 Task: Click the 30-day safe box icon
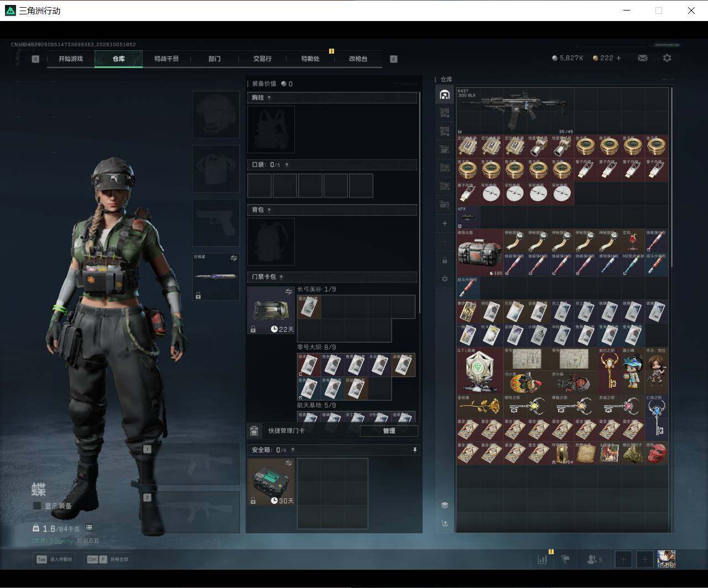(x=271, y=482)
